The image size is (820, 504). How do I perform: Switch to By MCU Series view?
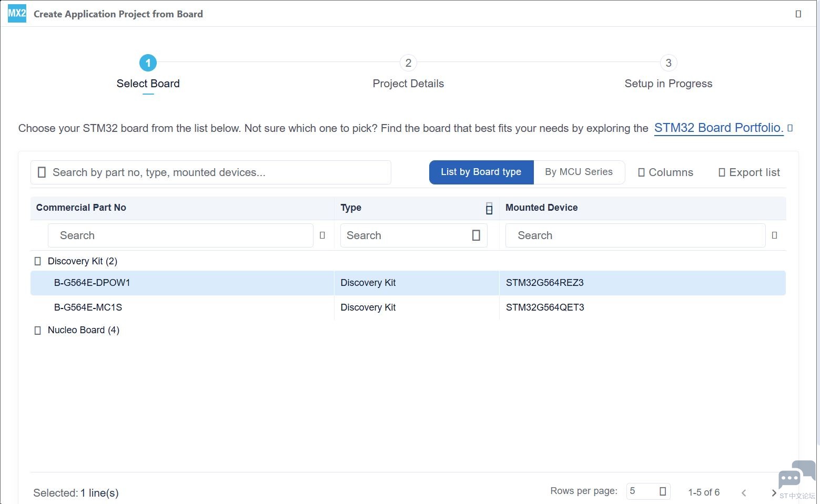[579, 172]
